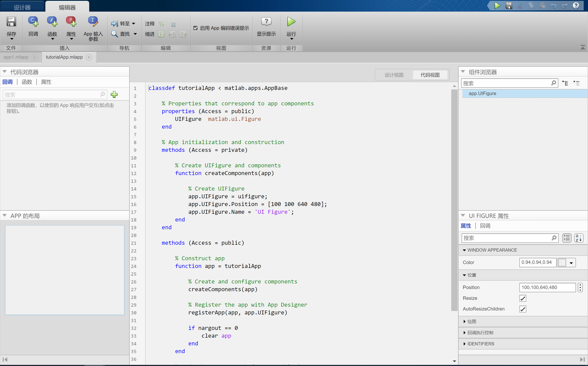Screen dimensions: 588x366
Task: Switch to the app1.mlapp document tab
Action: [16, 57]
